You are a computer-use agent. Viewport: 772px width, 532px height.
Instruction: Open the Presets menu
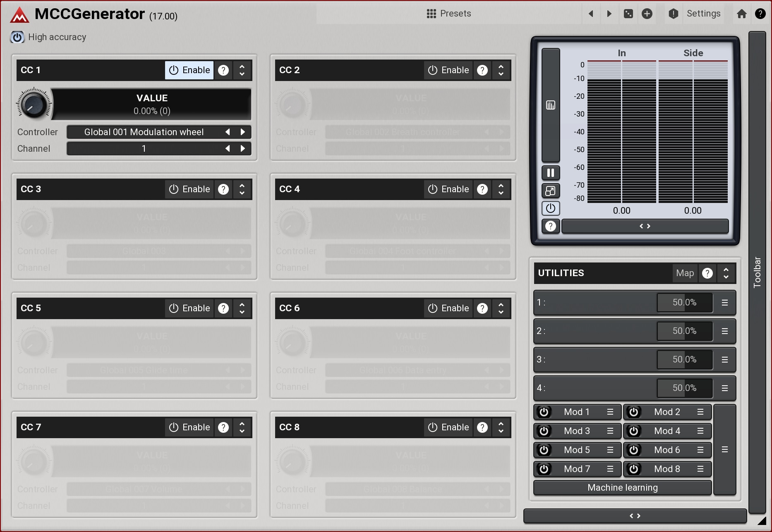449,14
